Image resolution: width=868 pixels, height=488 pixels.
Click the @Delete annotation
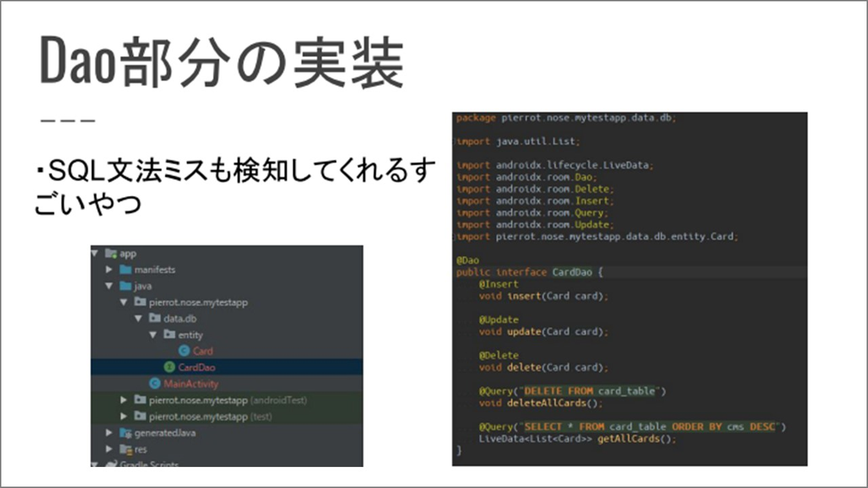(498, 355)
